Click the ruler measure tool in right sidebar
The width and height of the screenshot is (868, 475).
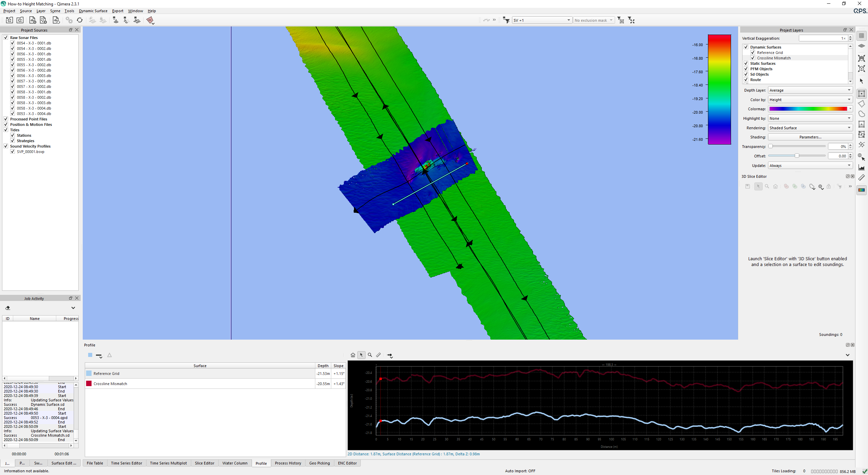(862, 177)
